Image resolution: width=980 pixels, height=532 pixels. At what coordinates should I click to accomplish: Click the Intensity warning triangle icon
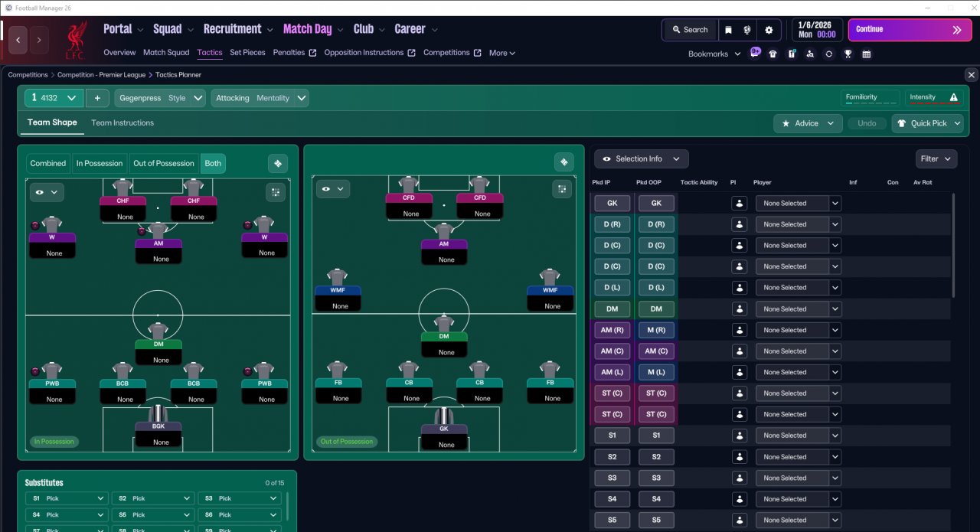(953, 98)
